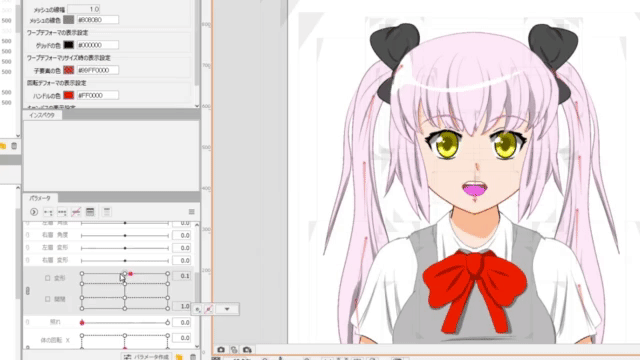Click the メッシュの線幅 value field 1.0
Viewport: 640px width, 360px height.
click(84, 9)
